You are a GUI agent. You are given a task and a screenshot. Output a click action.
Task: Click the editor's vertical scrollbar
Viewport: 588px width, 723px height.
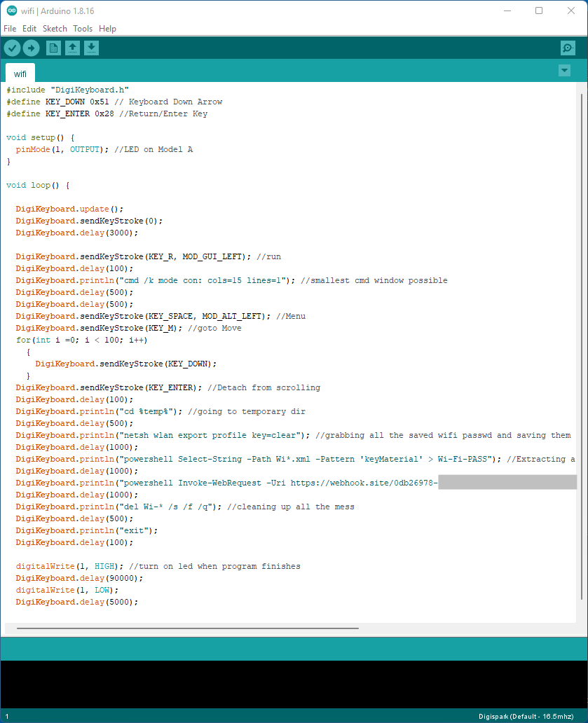click(x=582, y=346)
